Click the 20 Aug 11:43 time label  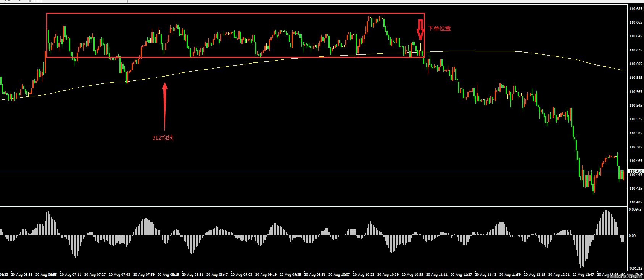click(x=486, y=275)
